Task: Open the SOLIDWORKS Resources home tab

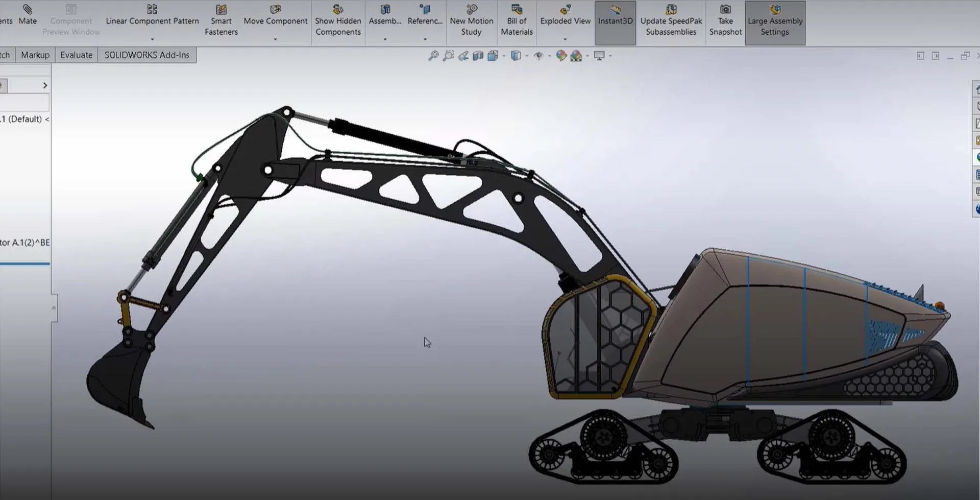Action: tap(977, 89)
